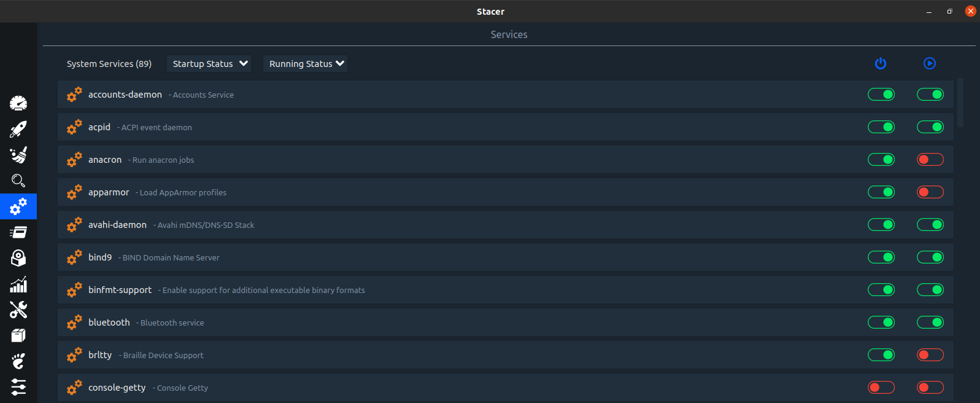980x403 pixels.
Task: Click the 'Load AppArmor profiles' description
Action: pos(183,193)
